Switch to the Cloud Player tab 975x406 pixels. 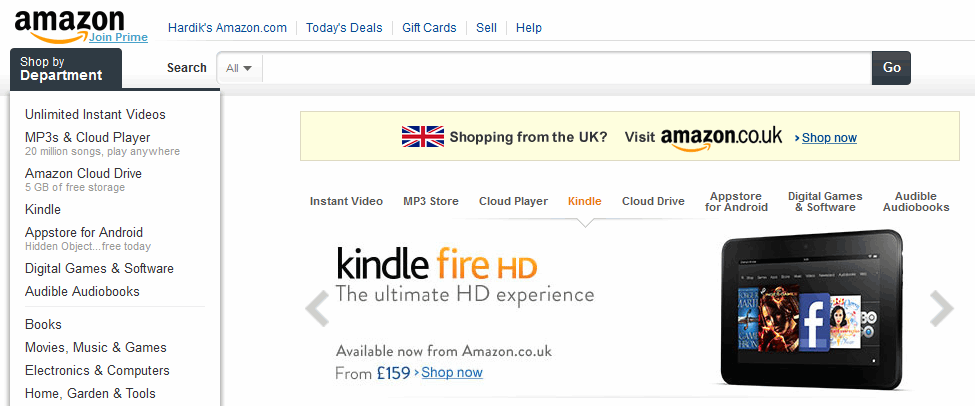(513, 201)
